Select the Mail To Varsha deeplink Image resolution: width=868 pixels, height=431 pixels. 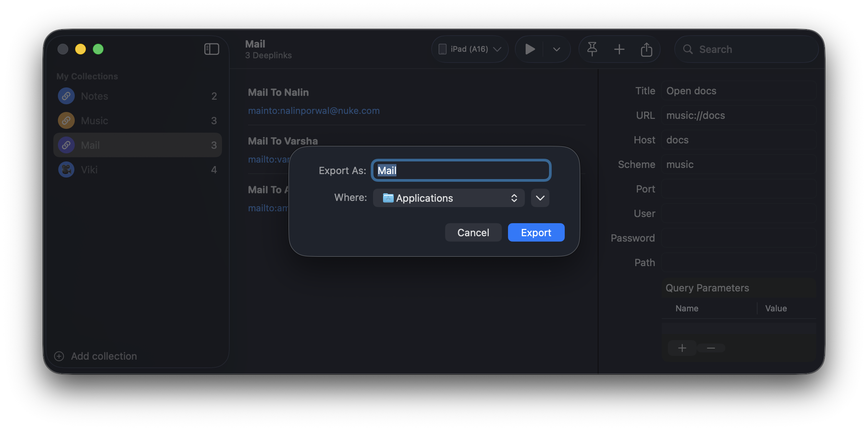283,141
